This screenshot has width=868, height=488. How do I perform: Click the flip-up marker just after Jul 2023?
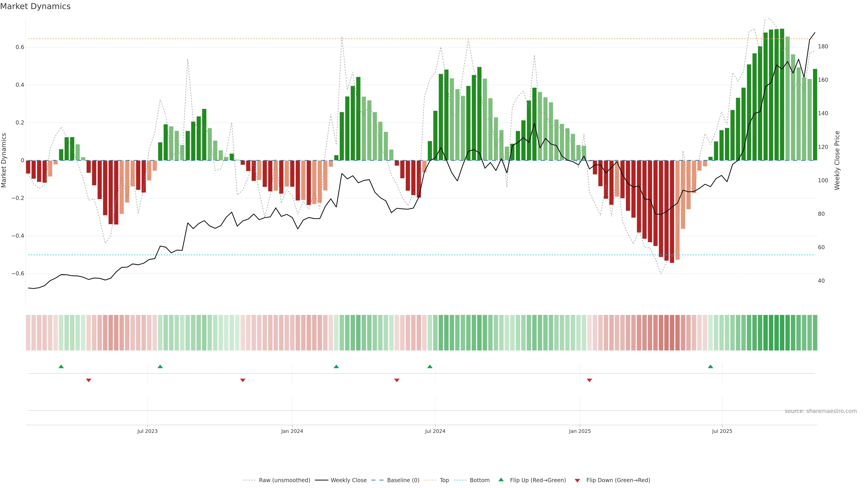point(160,366)
